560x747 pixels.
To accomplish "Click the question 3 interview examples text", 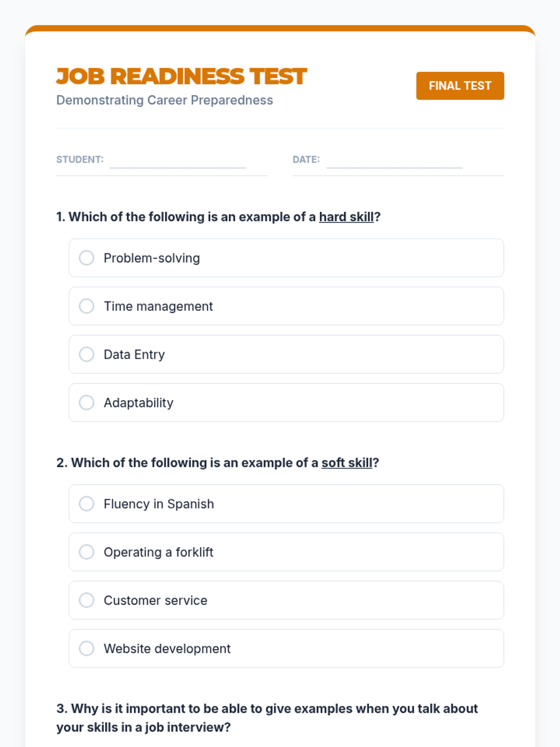I will click(267, 718).
